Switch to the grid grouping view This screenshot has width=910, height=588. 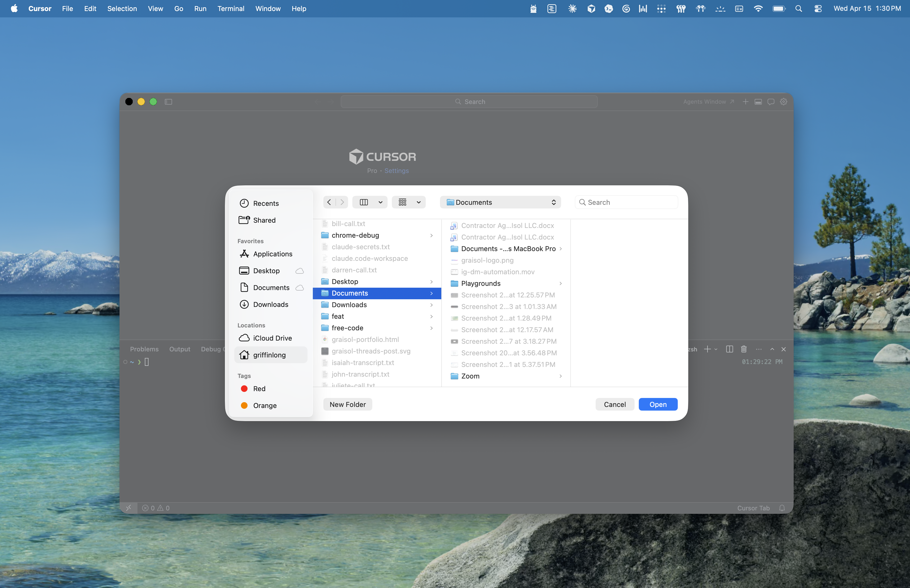tap(403, 202)
